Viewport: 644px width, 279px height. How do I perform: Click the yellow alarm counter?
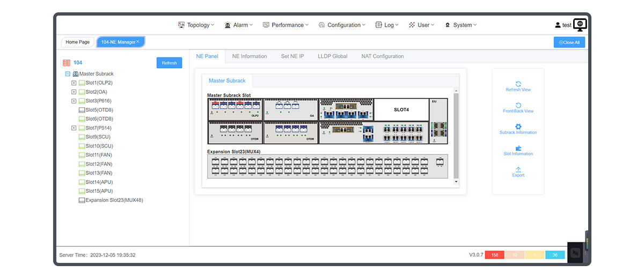tap(535, 255)
